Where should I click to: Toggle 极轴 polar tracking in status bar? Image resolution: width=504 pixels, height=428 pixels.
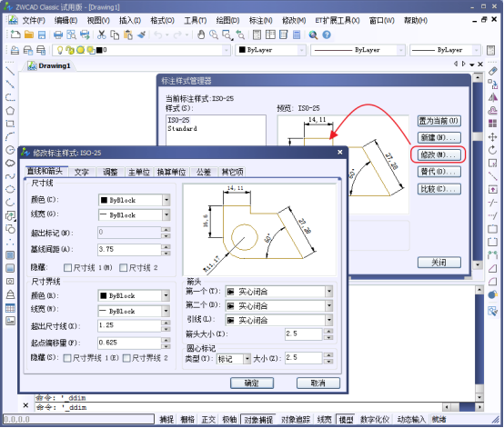(229, 419)
